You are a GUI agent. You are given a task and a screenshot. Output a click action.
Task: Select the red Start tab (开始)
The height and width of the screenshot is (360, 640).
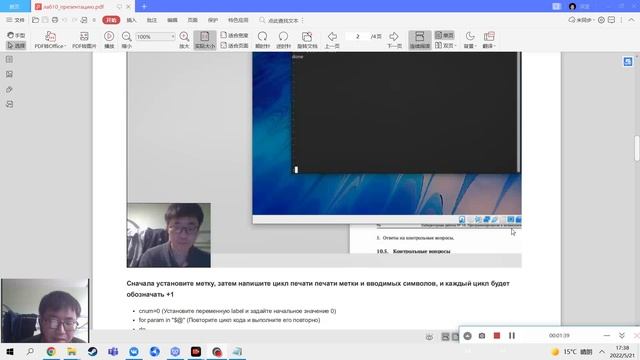click(111, 20)
